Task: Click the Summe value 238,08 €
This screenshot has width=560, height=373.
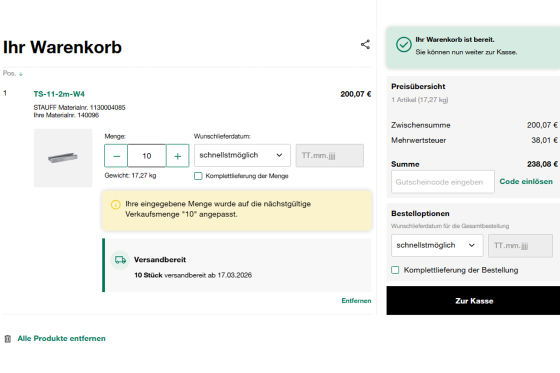Action: [x=542, y=164]
